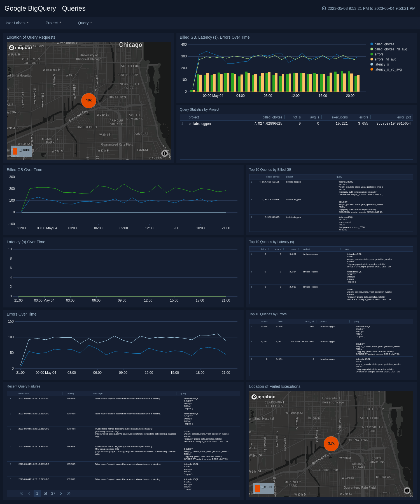
Task: Sort Query Statistics by avg_s column
Action: point(315,117)
